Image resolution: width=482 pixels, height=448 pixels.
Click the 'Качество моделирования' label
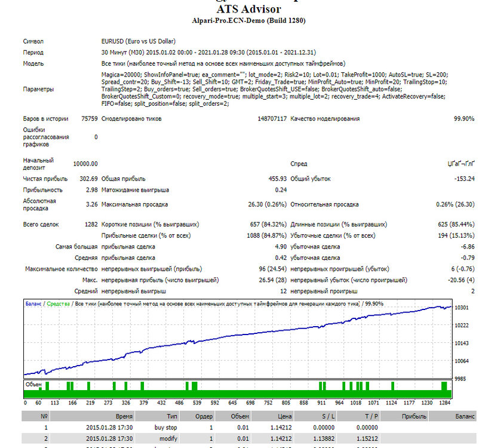tap(325, 119)
